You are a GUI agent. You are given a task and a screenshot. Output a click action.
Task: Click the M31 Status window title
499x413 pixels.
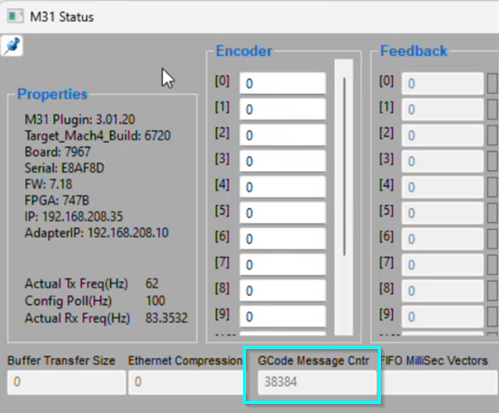pyautogui.click(x=62, y=17)
